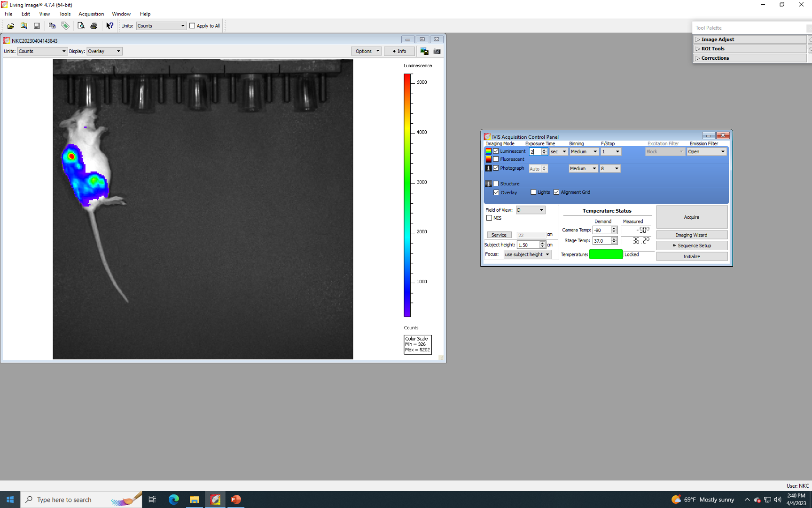Screen dimensions: 812x508
Task: Click the luminescence color scale bar
Action: [x=407, y=195]
